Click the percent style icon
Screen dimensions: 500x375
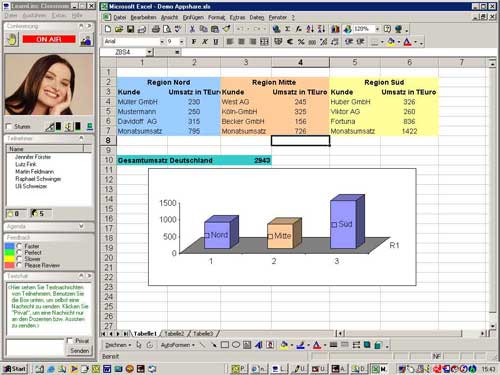point(301,42)
